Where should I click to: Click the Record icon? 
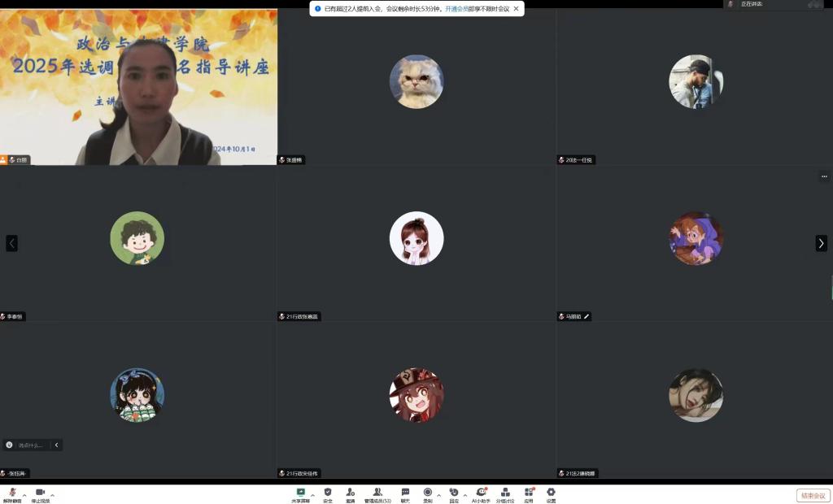tap(427, 493)
